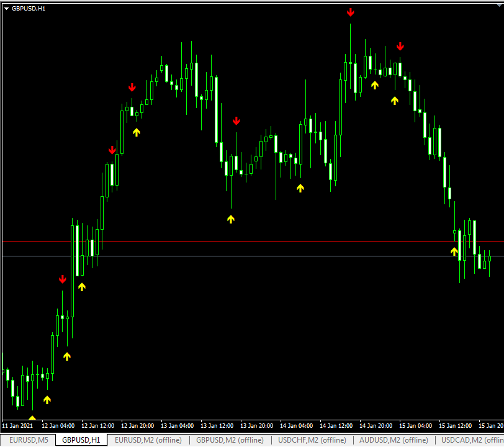The width and height of the screenshot is (504, 447).
Task: Select the active GBPUSD,H1 chart tab
Action: pyautogui.click(x=81, y=440)
